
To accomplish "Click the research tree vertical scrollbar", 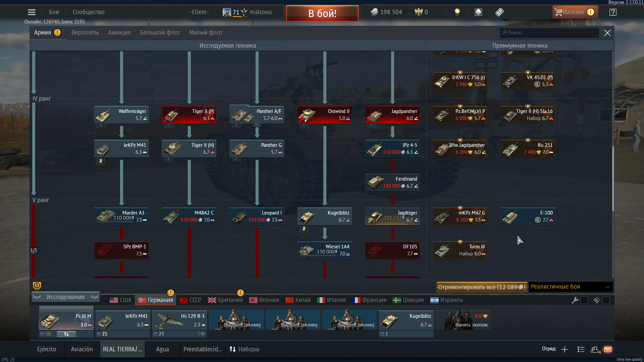I will (613, 178).
